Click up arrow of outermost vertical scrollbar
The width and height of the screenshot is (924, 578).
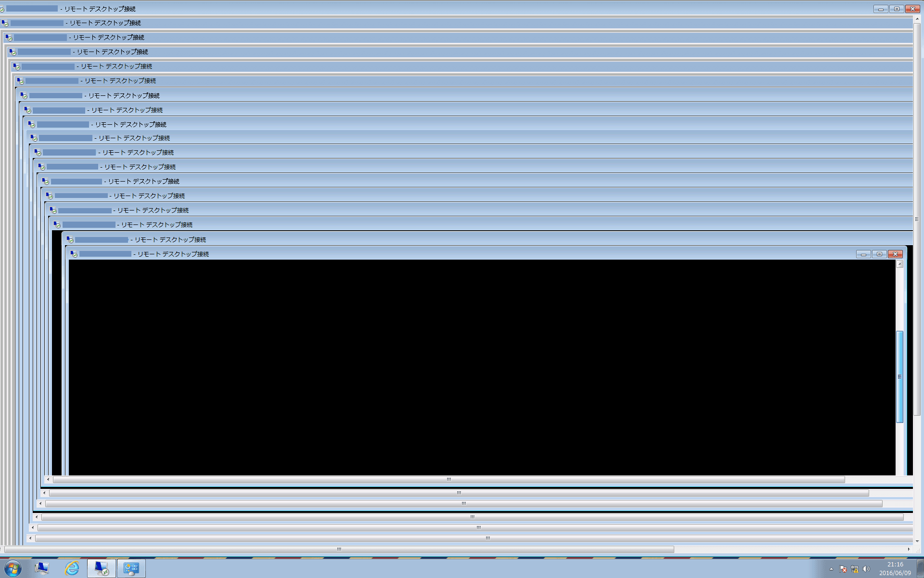pyautogui.click(x=917, y=19)
